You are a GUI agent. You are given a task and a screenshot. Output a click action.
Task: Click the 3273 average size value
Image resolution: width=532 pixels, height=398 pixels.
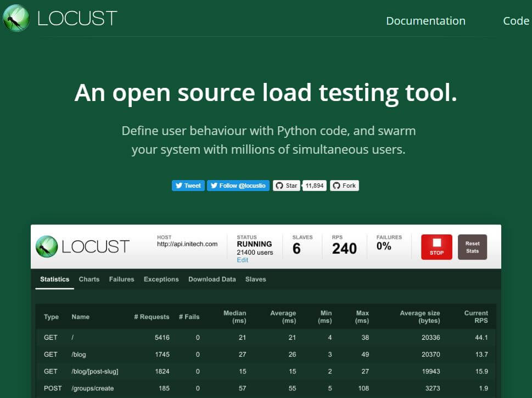[x=433, y=389]
